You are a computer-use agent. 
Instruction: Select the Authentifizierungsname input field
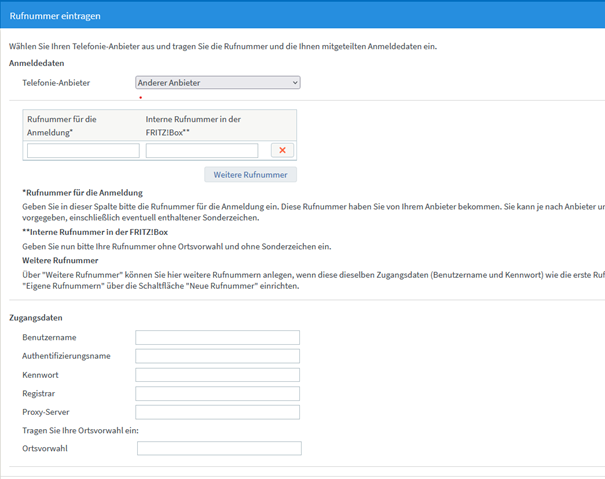click(217, 356)
